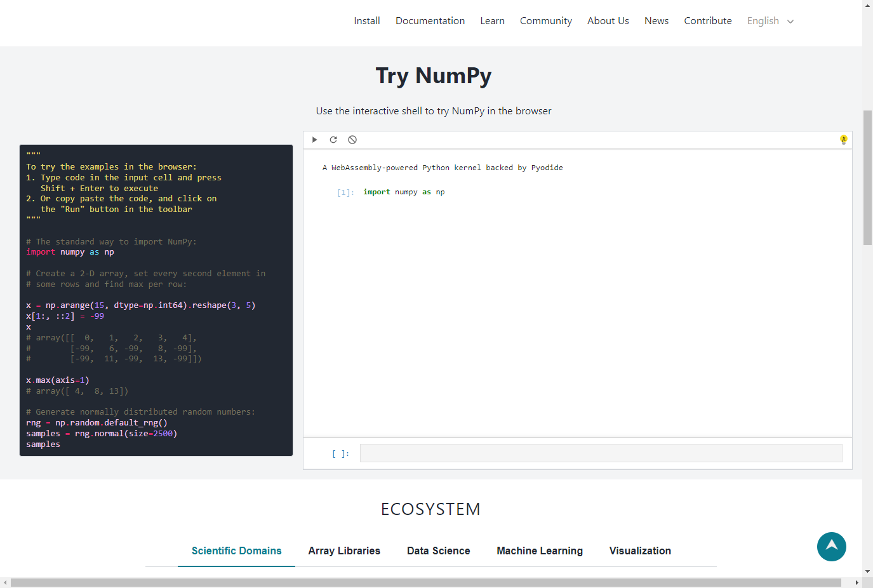The image size is (873, 588).
Task: Show the Visualization tab
Action: pyautogui.click(x=639, y=551)
